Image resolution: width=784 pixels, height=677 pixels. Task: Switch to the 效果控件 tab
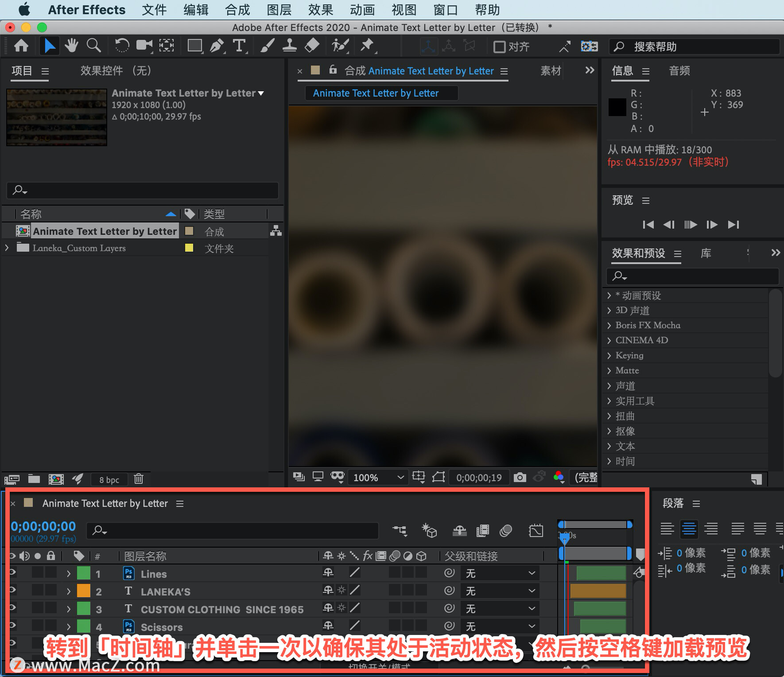click(x=116, y=71)
